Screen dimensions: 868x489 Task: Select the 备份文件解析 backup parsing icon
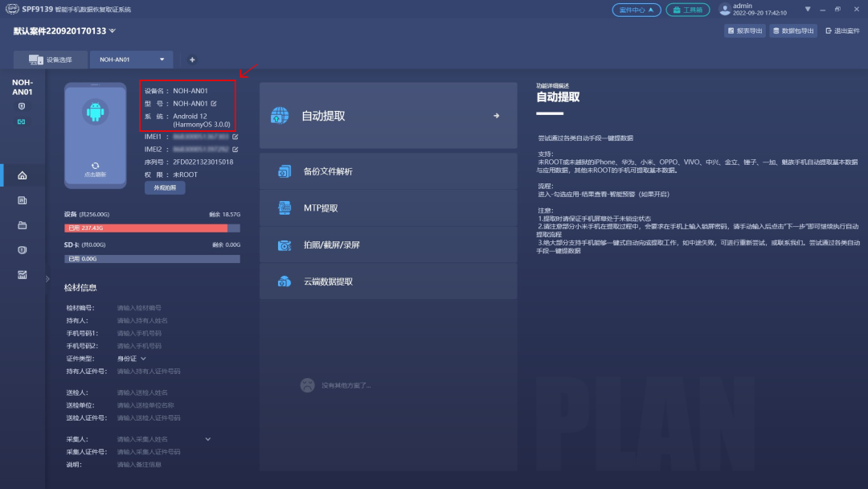(285, 171)
